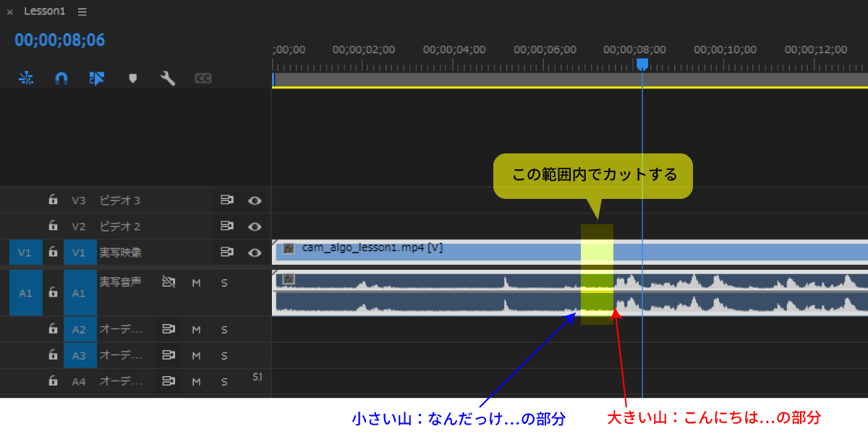Toggle A1 track targeting
This screenshot has height=434, width=868.
point(79,293)
